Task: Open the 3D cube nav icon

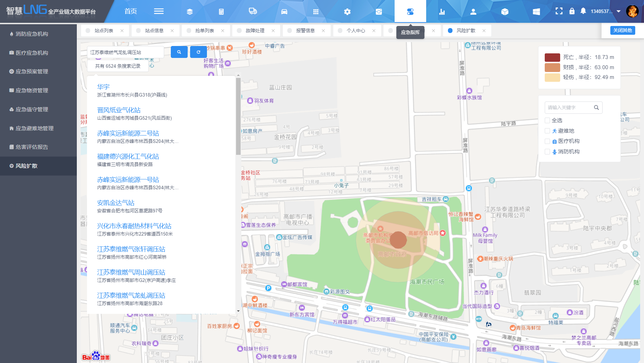Action: [505, 12]
